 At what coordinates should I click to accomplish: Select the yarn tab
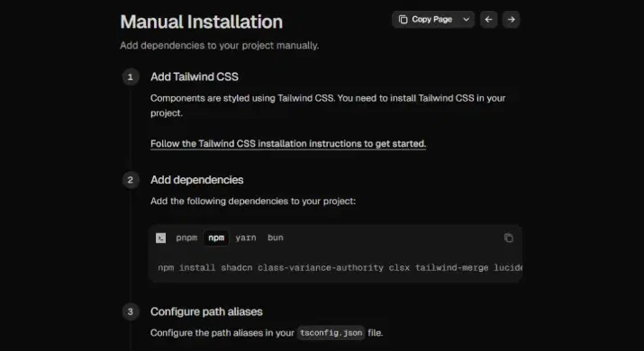(x=246, y=238)
